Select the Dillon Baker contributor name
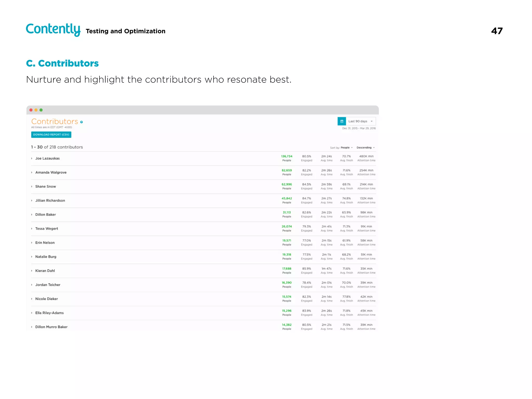This screenshot has height=399, width=532. 45,215
